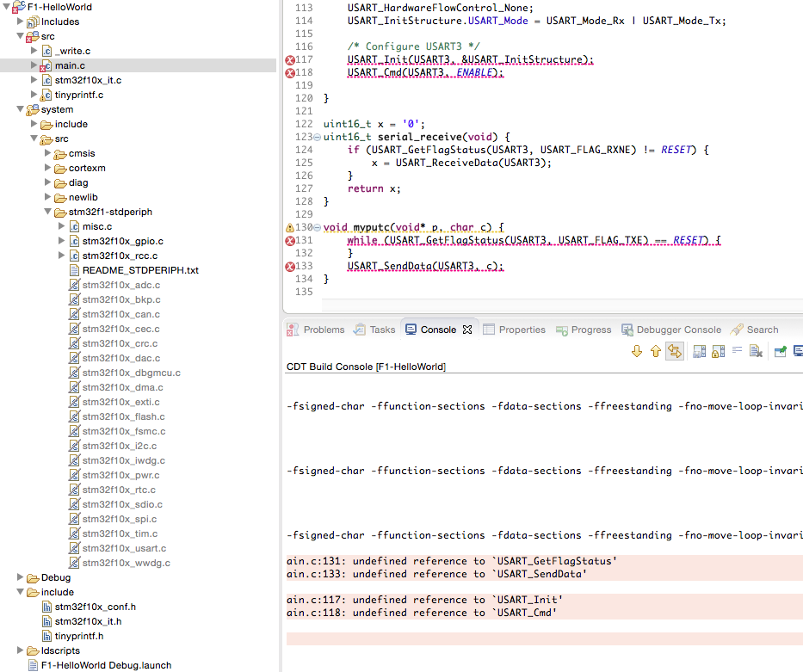Expand the cortexm folder
Image resolution: width=803 pixels, height=672 pixels.
click(47, 168)
